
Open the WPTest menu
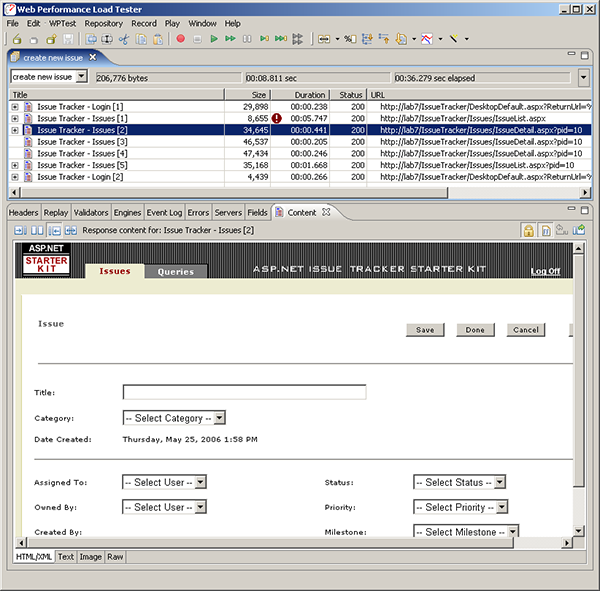click(62, 24)
